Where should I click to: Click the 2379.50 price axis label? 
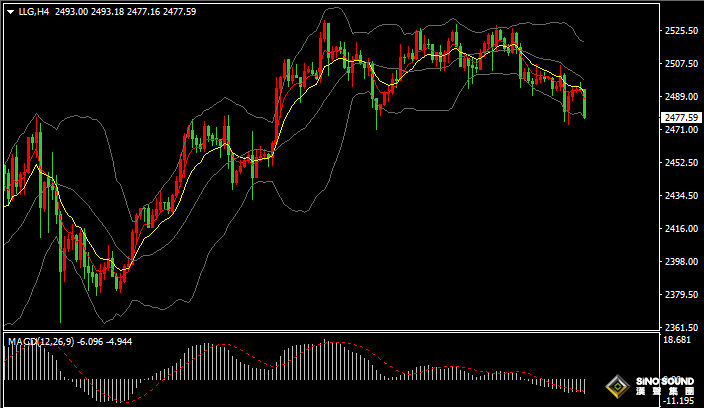click(680, 295)
